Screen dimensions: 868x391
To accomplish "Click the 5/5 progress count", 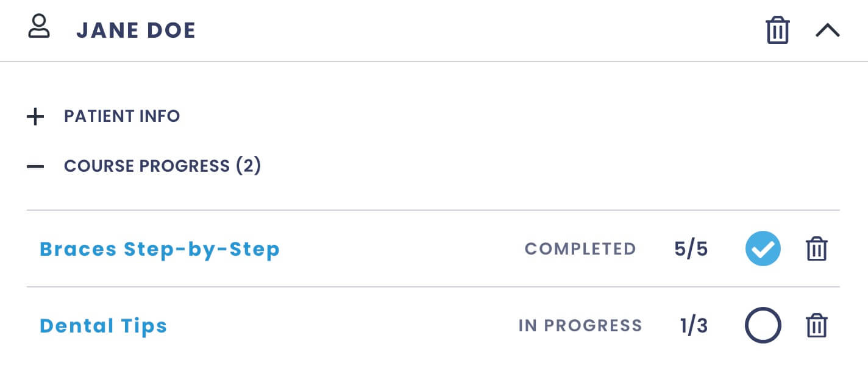I will pos(691,249).
